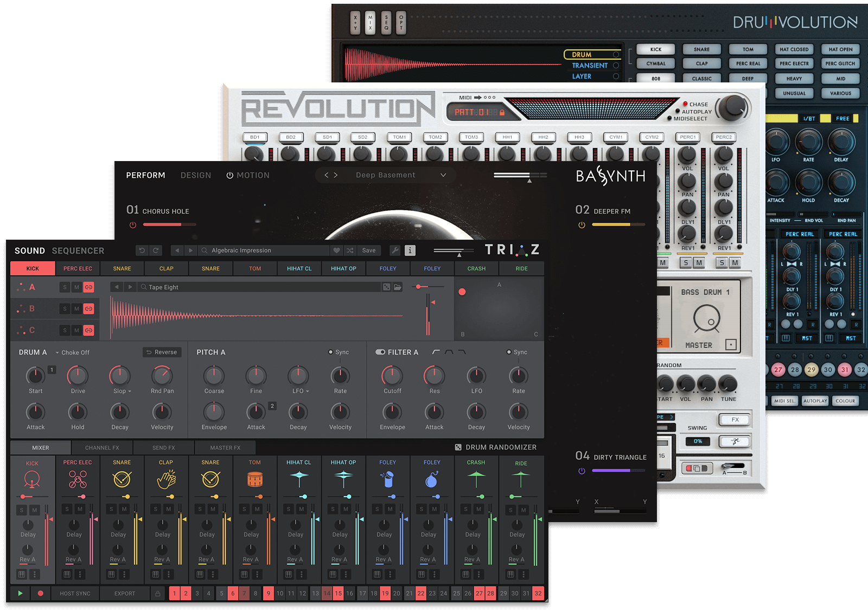Switch to the DESIGN tab in Basynth
Screen dimensions: 868x610
click(x=195, y=175)
